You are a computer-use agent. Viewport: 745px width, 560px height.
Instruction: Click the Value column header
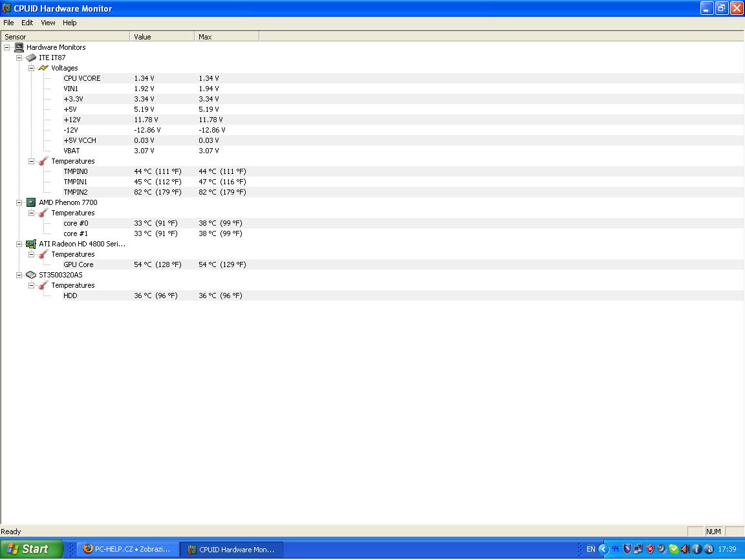click(162, 37)
